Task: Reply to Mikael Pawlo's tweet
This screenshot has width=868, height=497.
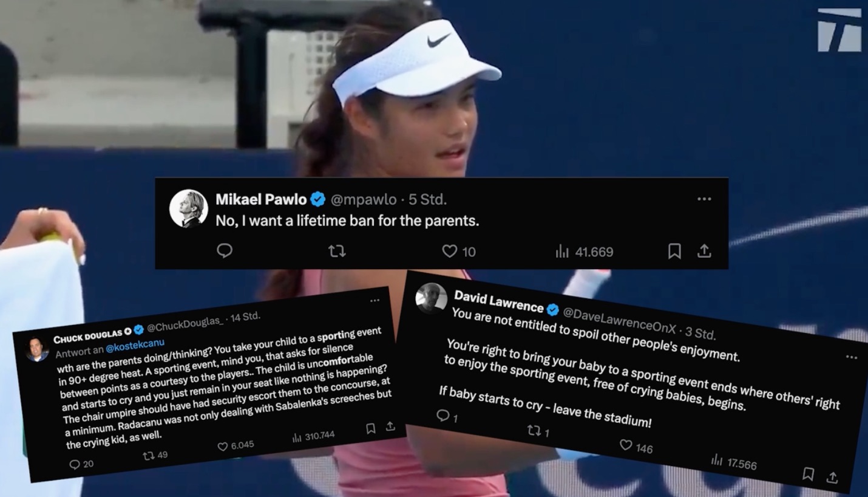Action: (x=225, y=251)
